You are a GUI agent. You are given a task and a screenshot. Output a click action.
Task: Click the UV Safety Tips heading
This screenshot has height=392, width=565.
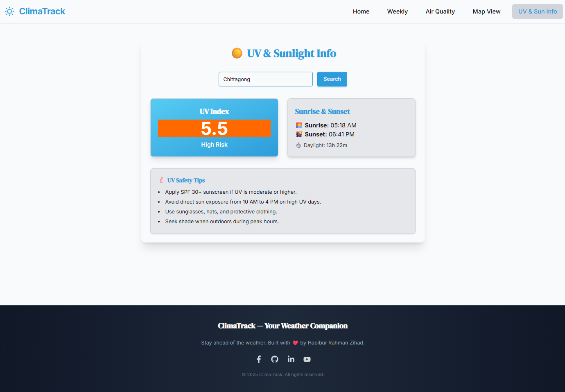click(186, 180)
